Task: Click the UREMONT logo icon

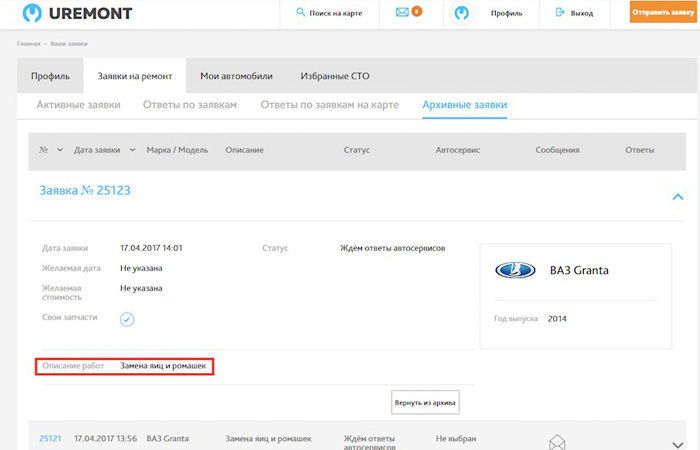Action: [x=33, y=14]
